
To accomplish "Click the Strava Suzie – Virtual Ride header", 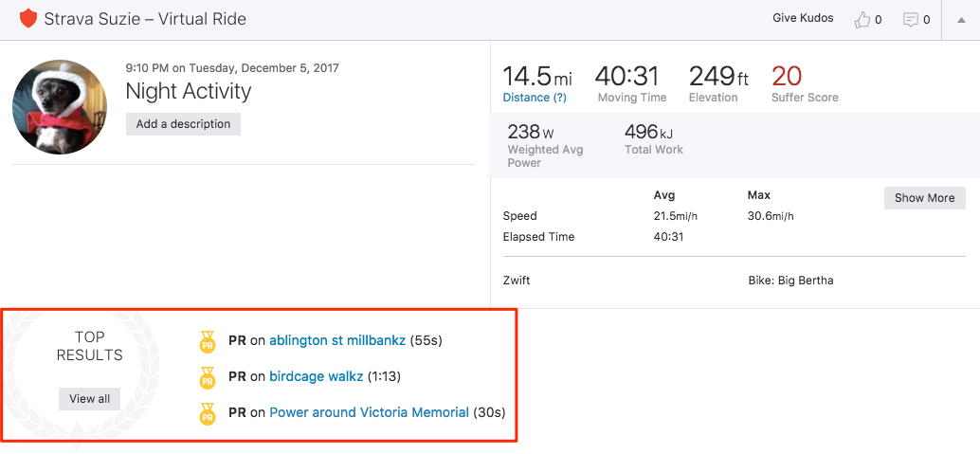I will click(x=145, y=19).
